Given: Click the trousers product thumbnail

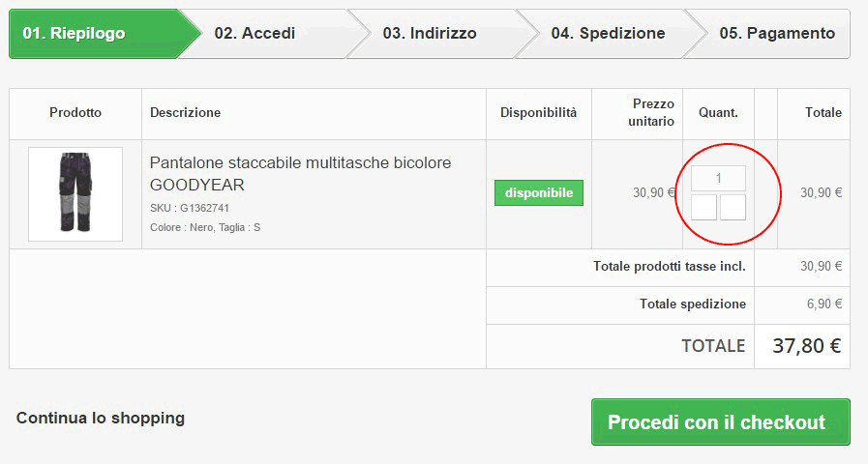Looking at the screenshot, I should point(75,194).
